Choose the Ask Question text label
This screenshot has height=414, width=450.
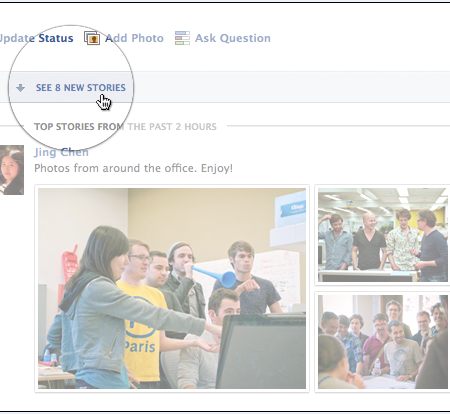click(233, 38)
